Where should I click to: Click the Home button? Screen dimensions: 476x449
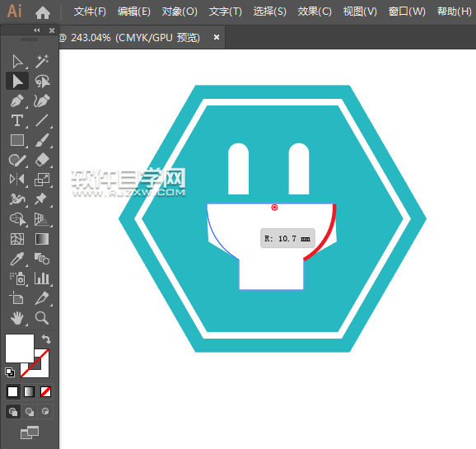pos(43,12)
